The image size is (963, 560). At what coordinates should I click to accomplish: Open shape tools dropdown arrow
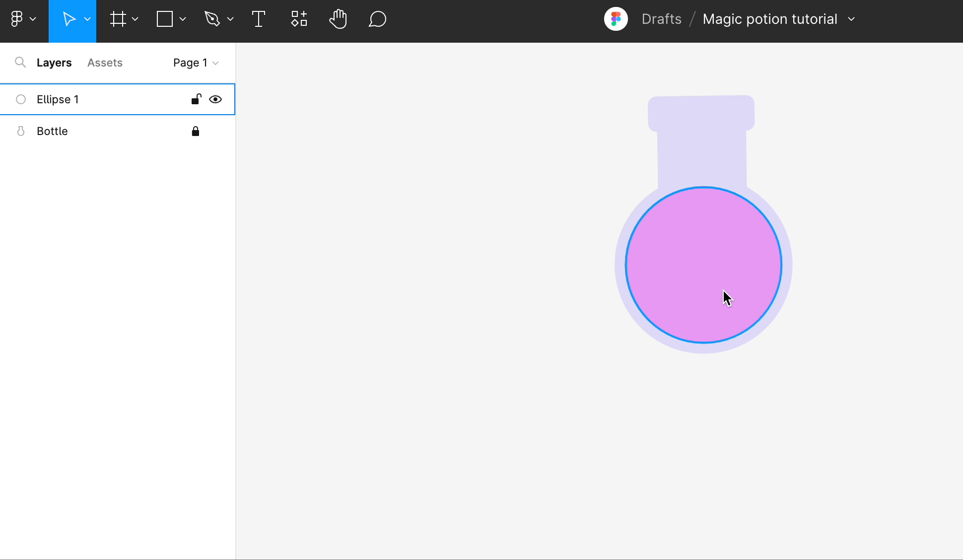coord(183,19)
